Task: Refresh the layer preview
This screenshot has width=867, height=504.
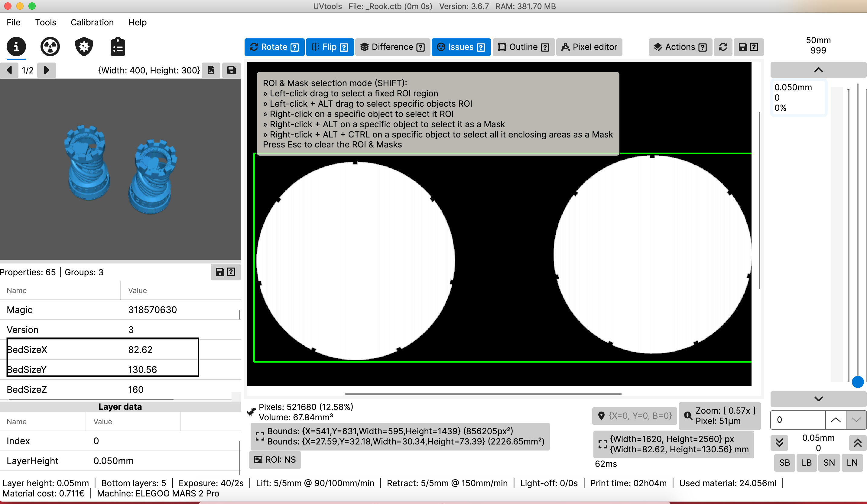Action: [723, 47]
